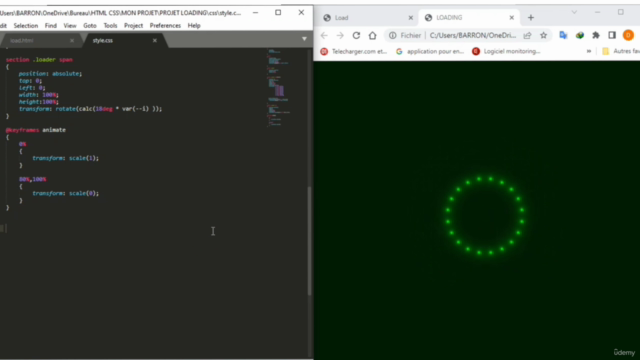This screenshot has height=360, width=640.
Task: Close the LOADING browser tab
Action: (511, 18)
